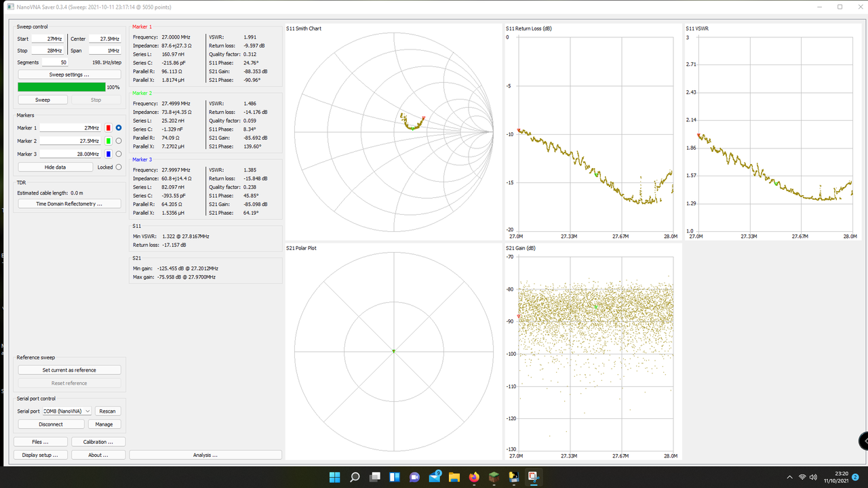Viewport: 868px width, 488px height.
Task: Click the S11 VSWR chart
Action: [774, 133]
